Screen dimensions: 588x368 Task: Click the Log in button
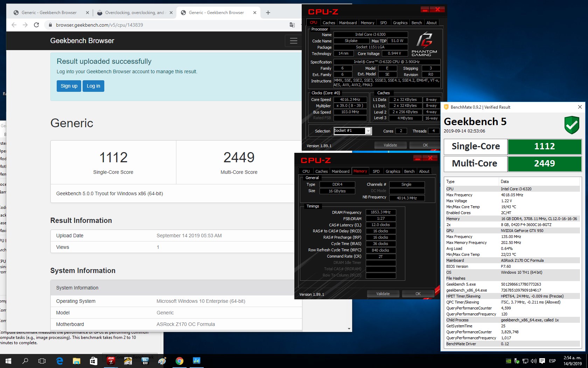coord(93,86)
